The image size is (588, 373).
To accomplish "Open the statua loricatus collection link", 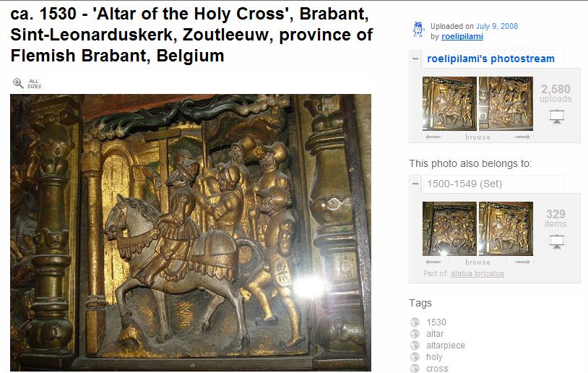I will 477,273.
